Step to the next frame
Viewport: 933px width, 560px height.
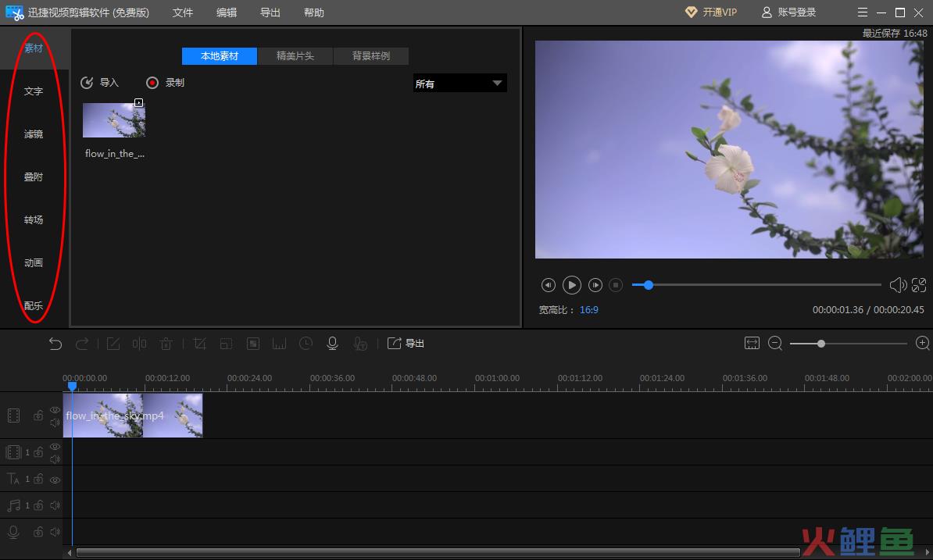pos(595,285)
